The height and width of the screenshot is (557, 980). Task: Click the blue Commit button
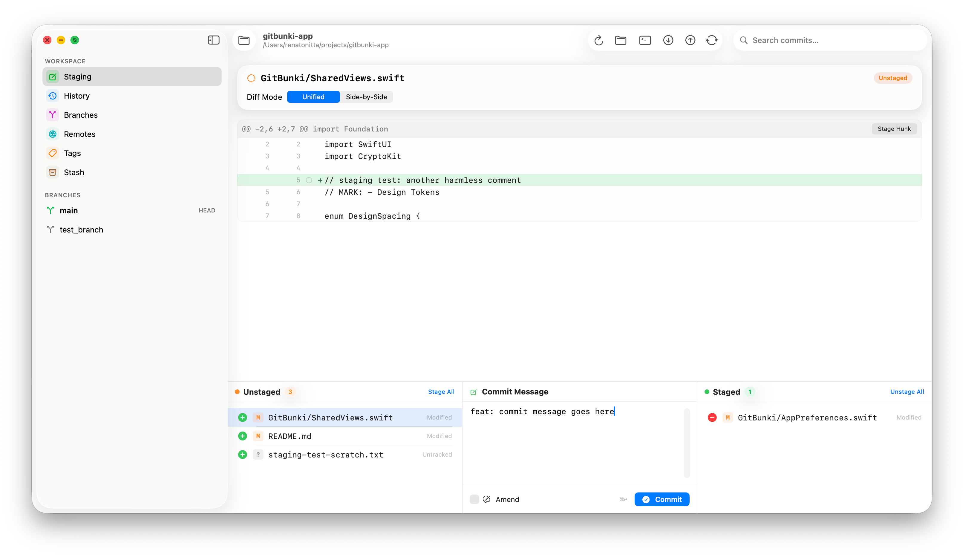tap(662, 499)
